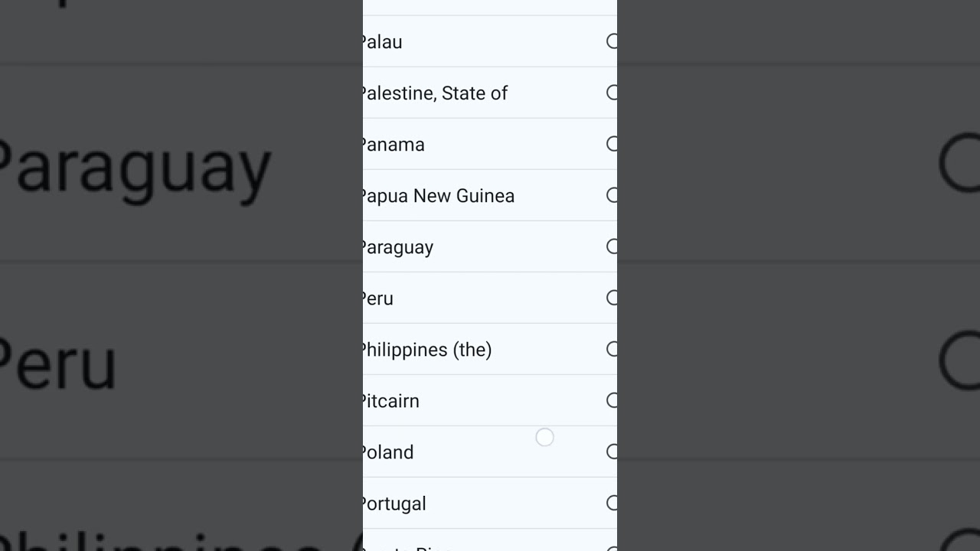The width and height of the screenshot is (980, 551).
Task: Choose the Panama radio button
Action: point(612,144)
